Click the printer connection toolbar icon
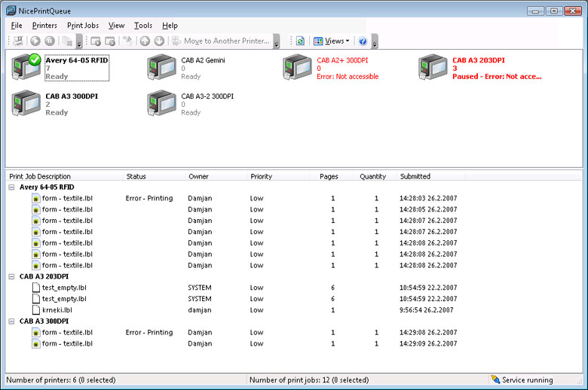Image resolution: width=588 pixels, height=390 pixels. point(17,41)
